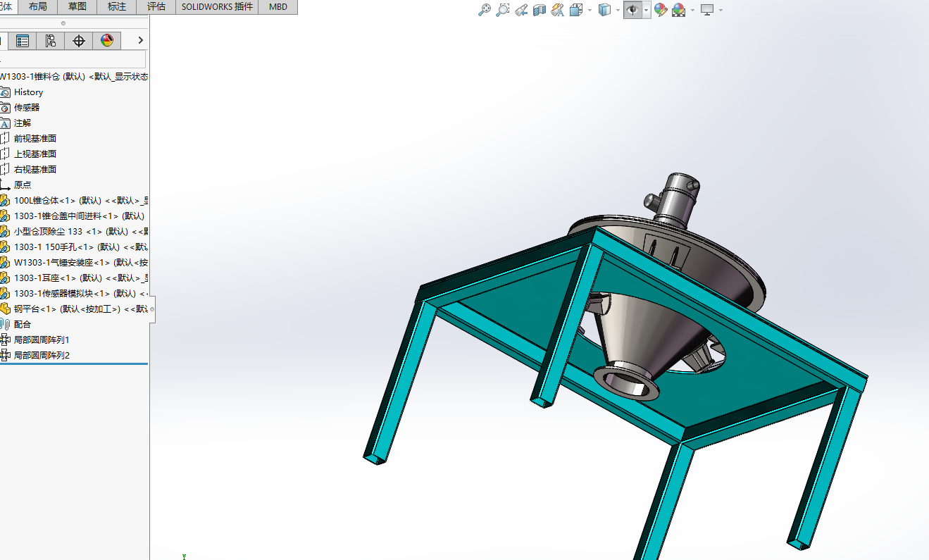
Task: Click the Zoom to Fit icon
Action: tap(485, 10)
